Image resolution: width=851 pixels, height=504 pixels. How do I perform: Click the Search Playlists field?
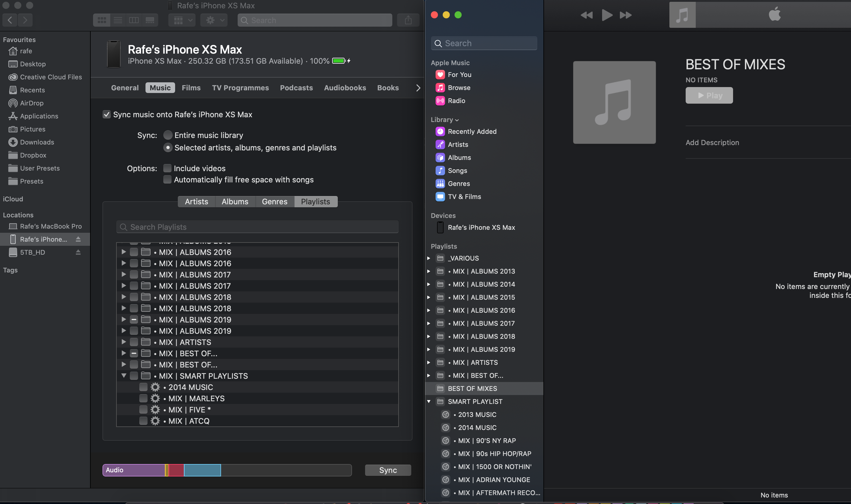257,227
